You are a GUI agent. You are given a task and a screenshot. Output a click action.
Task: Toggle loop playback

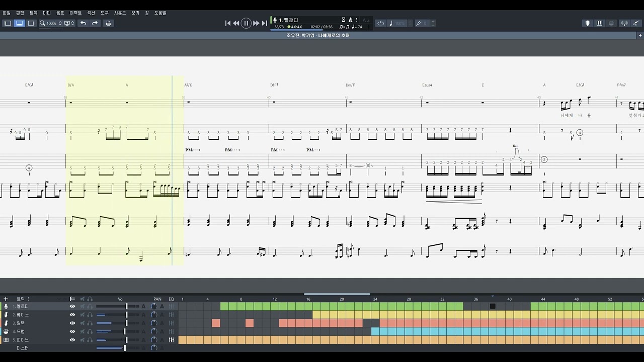[380, 23]
